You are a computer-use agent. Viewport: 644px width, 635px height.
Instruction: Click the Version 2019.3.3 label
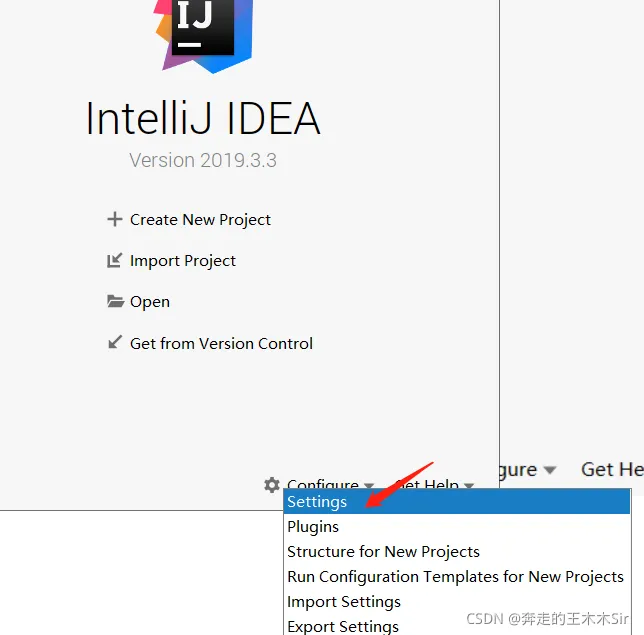tap(203, 160)
